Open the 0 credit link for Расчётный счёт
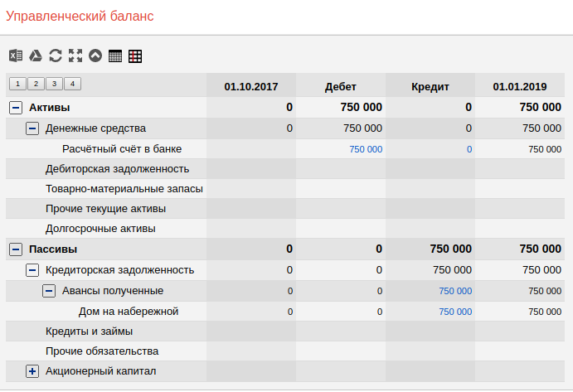The width and height of the screenshot is (573, 392). click(x=469, y=149)
